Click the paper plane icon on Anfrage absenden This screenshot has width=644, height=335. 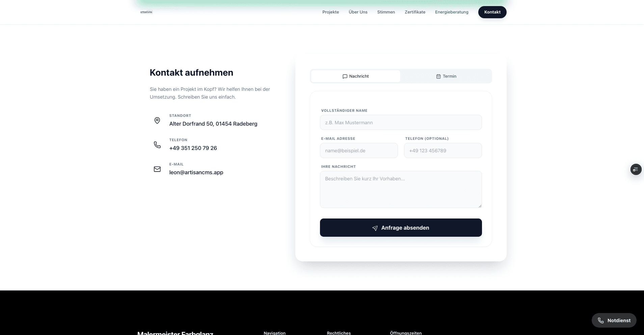coord(375,228)
